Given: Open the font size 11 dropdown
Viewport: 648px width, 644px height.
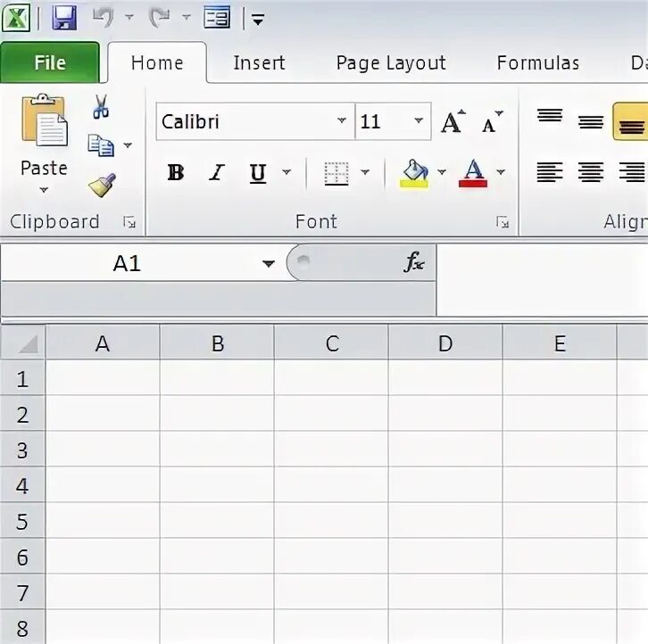Looking at the screenshot, I should [419, 120].
